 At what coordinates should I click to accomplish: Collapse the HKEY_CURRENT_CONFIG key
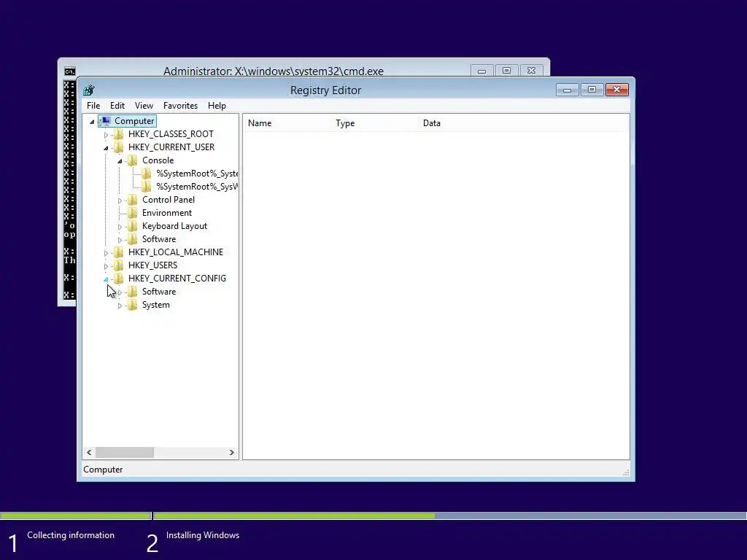click(107, 279)
